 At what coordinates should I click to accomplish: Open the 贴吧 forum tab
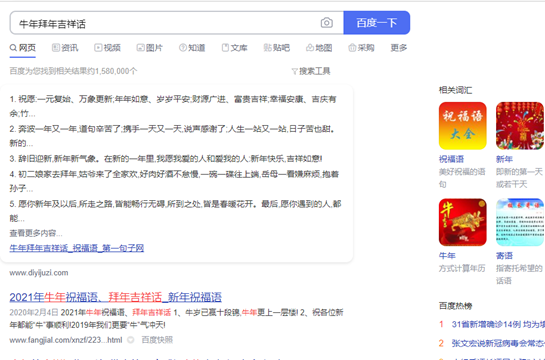277,48
